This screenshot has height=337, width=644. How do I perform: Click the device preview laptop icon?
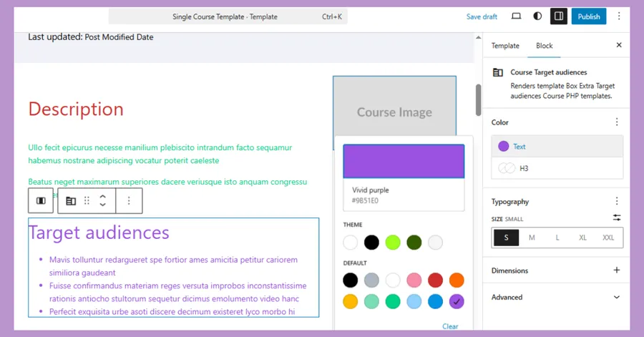(x=516, y=16)
